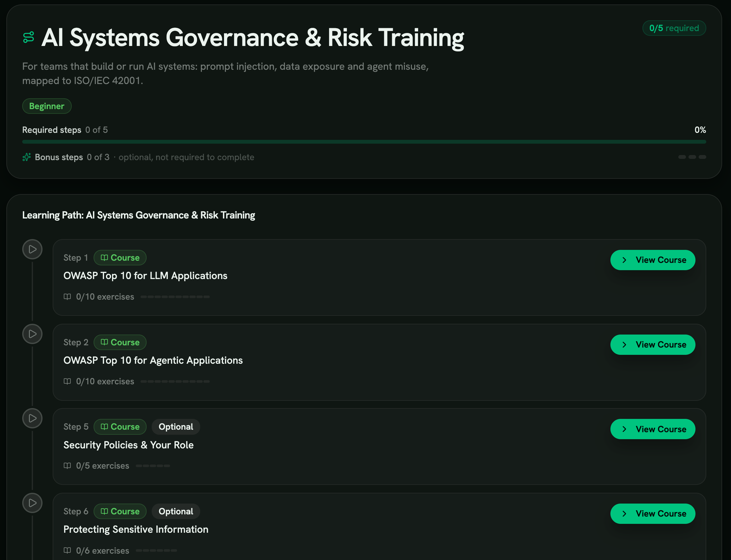Click the OWASP LLM Applications exercise progress bar

[x=175, y=297]
